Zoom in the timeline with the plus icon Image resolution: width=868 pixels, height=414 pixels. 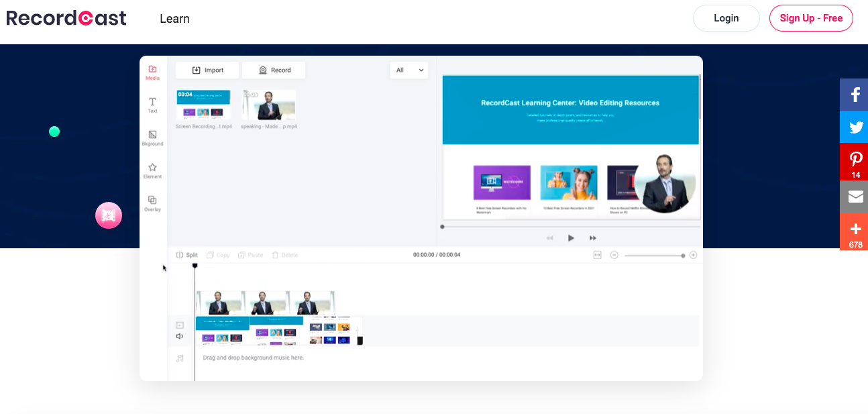click(694, 255)
